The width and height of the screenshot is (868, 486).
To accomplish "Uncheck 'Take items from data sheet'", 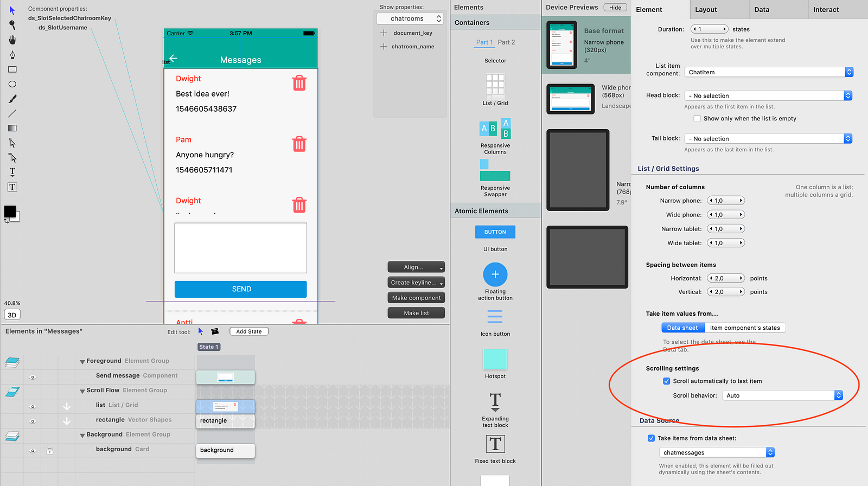I will [651, 438].
